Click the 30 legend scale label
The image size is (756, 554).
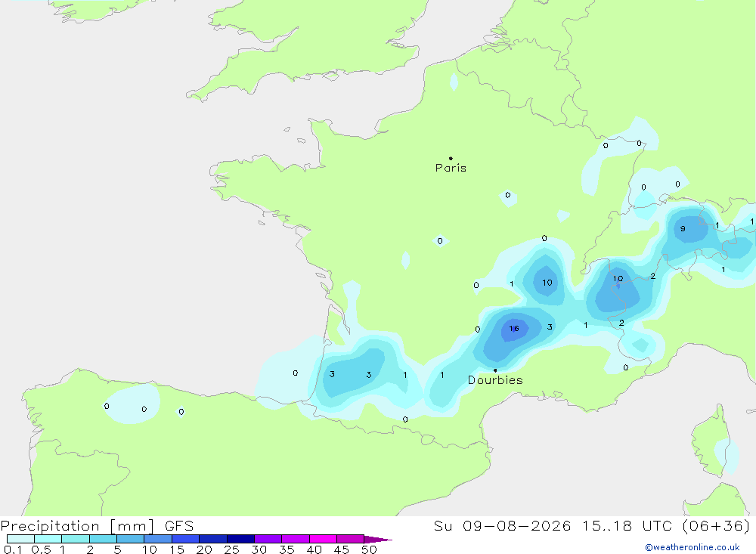pyautogui.click(x=259, y=549)
